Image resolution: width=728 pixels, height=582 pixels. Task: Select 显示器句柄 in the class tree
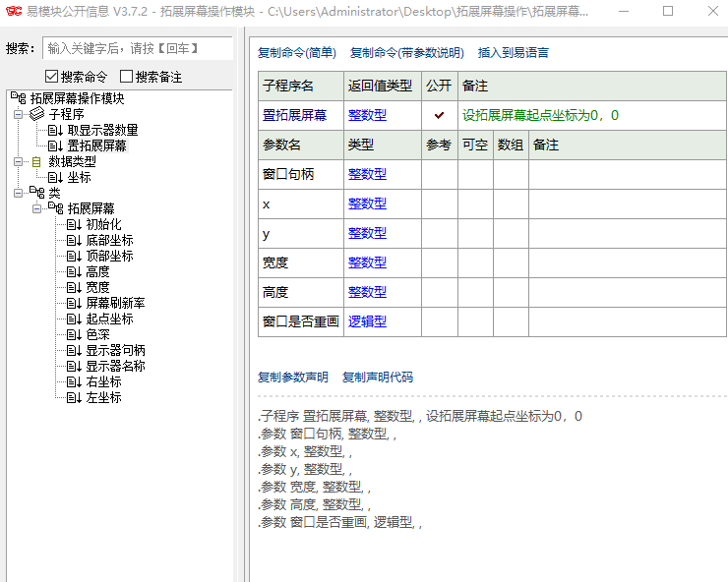(x=115, y=350)
